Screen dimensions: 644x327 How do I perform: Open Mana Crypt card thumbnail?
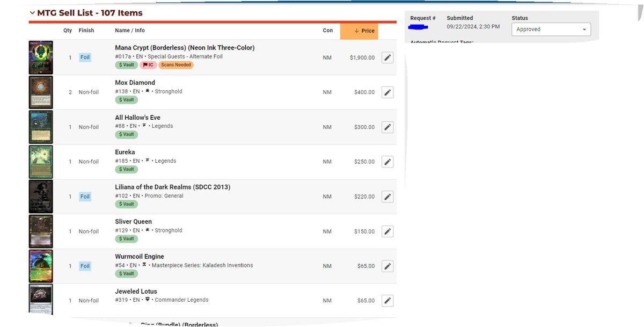coord(41,57)
